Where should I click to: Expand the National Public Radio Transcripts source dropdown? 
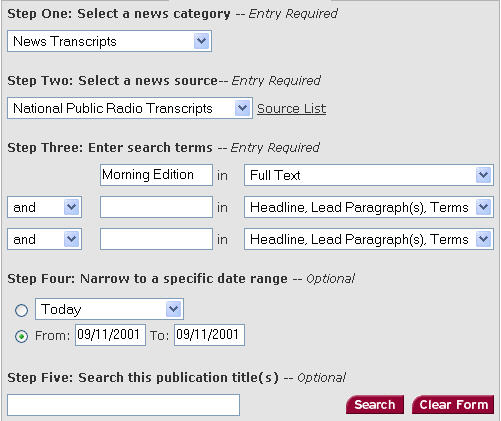[130, 108]
